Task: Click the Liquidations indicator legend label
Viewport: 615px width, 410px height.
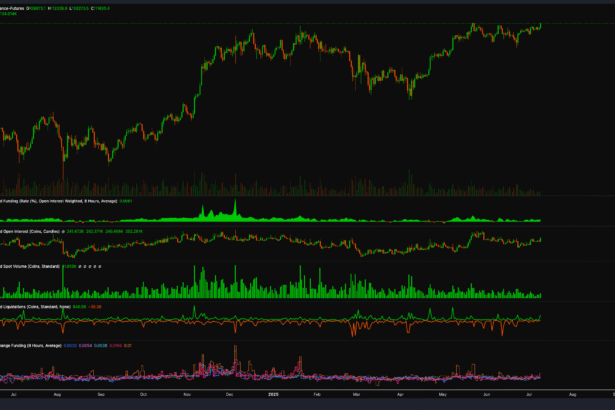Action: coord(35,307)
